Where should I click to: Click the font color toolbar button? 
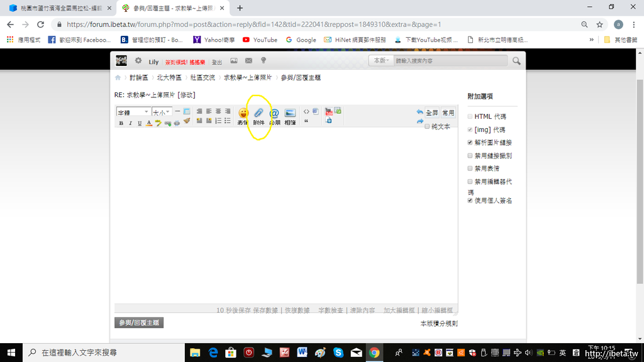[x=149, y=123]
